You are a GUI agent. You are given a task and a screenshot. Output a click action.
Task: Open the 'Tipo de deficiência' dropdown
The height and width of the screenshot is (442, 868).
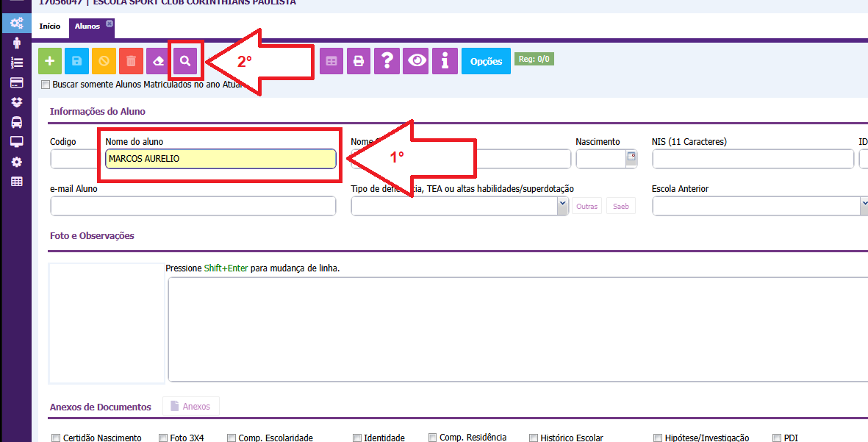pos(562,206)
